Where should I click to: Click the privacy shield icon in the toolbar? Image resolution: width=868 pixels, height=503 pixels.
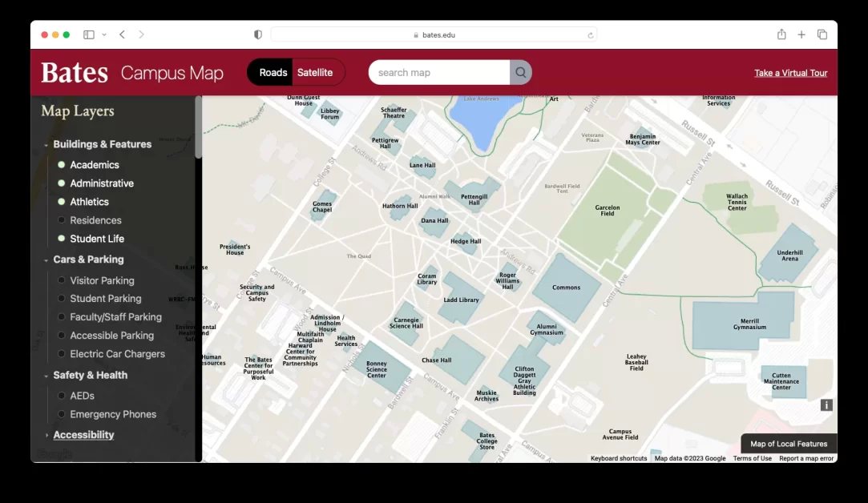click(x=257, y=34)
